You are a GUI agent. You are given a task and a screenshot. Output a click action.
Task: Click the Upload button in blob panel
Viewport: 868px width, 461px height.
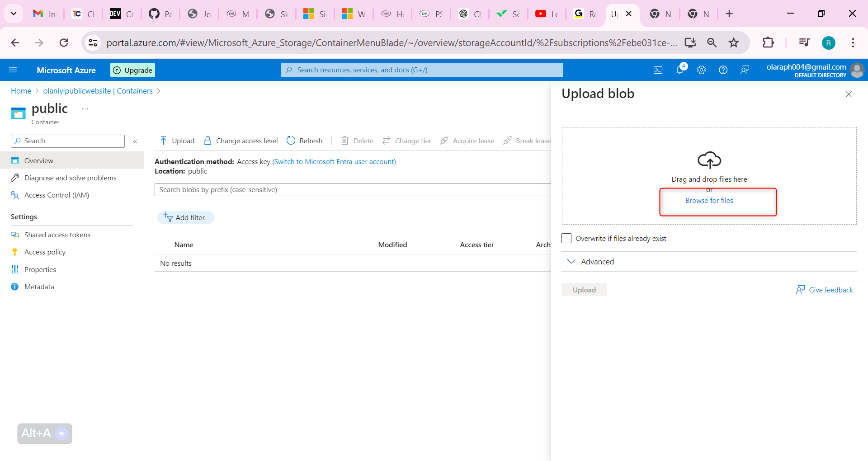(584, 290)
